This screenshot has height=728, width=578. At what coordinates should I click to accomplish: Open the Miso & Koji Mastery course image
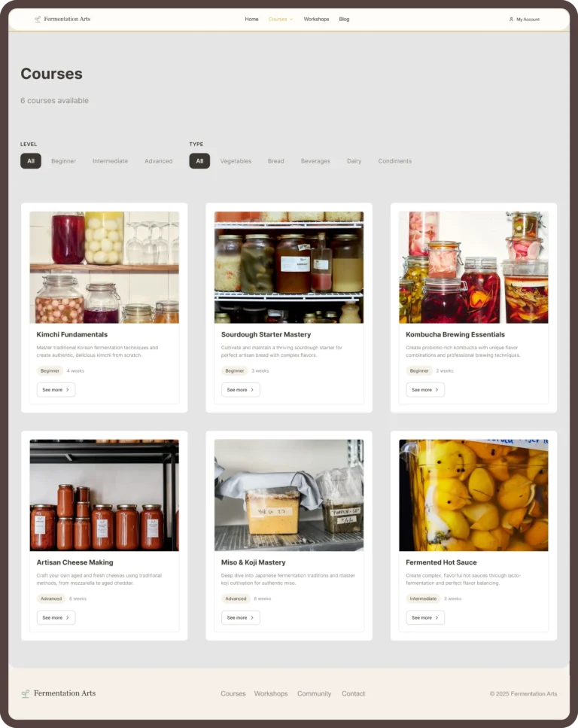(x=289, y=495)
